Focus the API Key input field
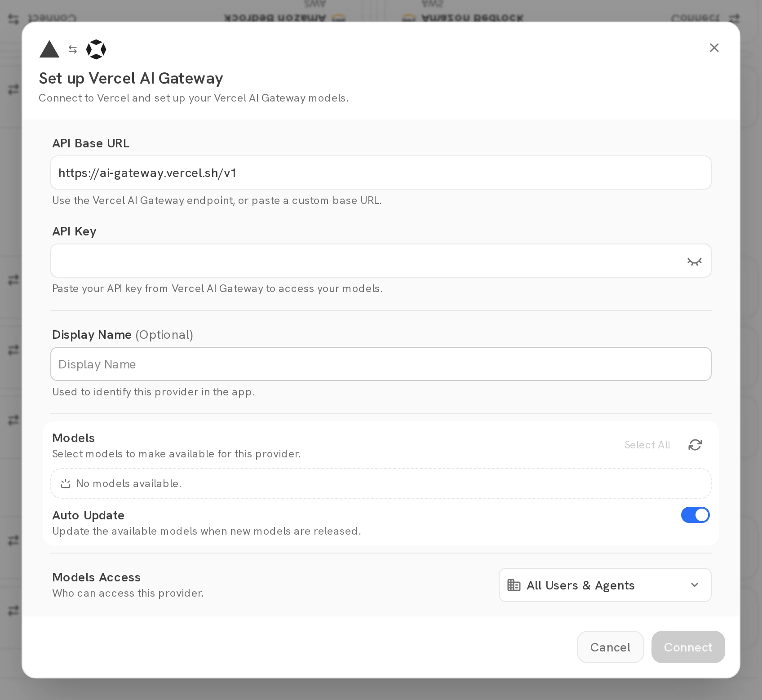This screenshot has width=762, height=700. pyautogui.click(x=381, y=261)
